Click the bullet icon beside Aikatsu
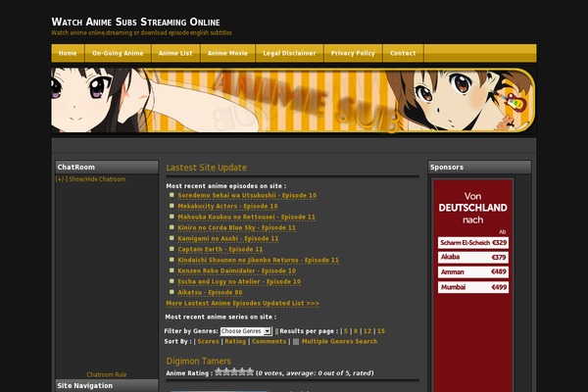 tap(171, 292)
